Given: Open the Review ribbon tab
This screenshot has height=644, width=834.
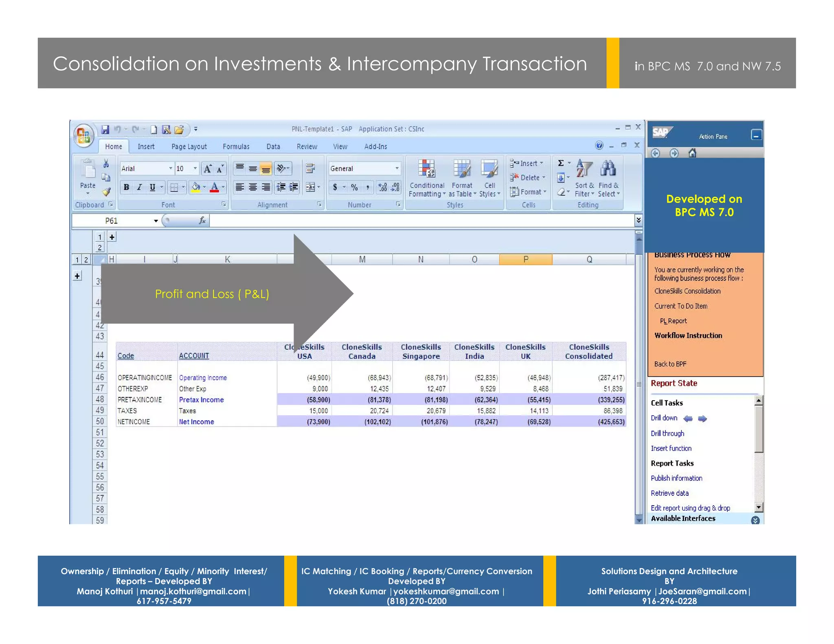Looking at the screenshot, I should click(307, 147).
